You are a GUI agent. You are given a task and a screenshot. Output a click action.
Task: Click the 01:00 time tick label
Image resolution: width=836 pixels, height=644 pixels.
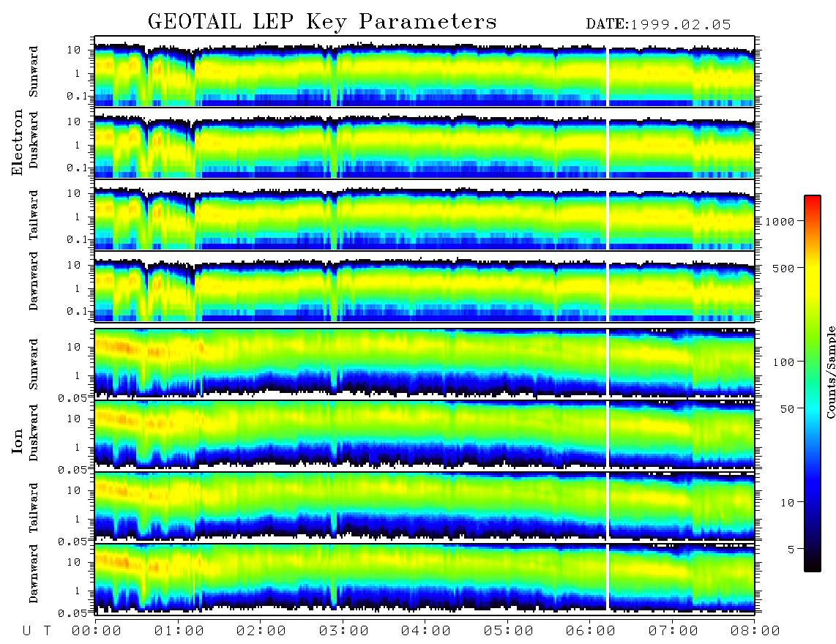coord(179,631)
